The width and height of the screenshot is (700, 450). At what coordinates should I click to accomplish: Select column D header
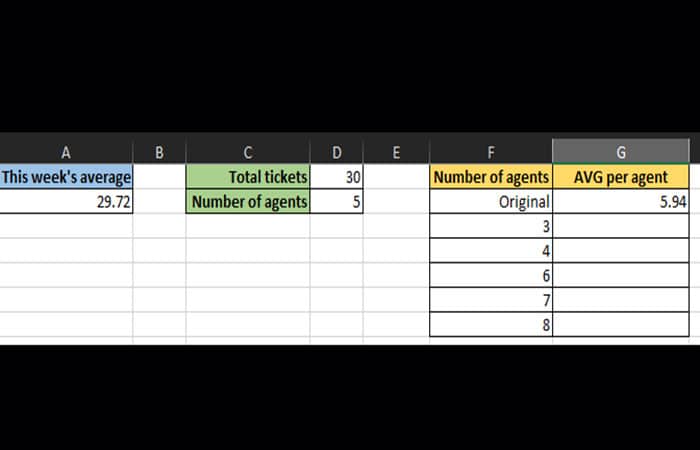(336, 152)
